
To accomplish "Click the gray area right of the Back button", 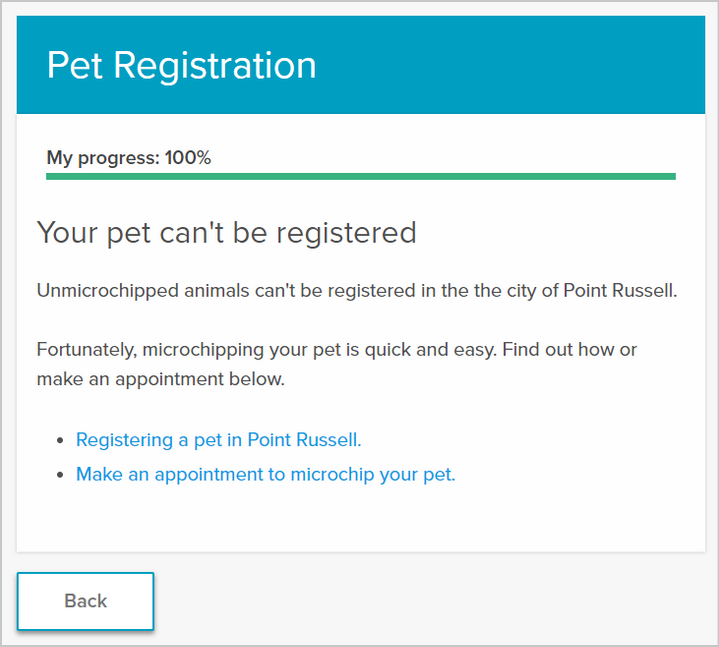I will (x=430, y=601).
